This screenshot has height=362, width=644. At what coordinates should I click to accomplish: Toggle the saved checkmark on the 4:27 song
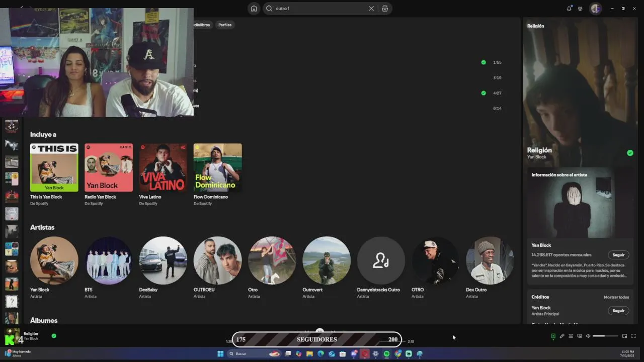(484, 93)
